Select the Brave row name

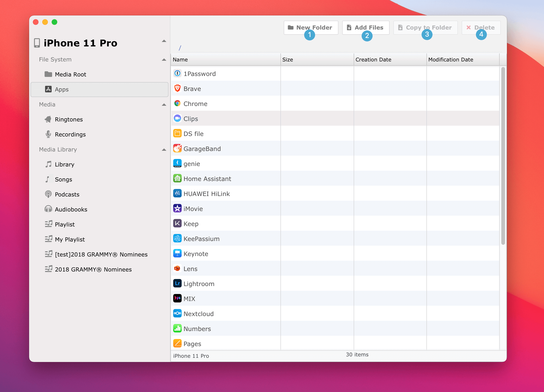(192, 89)
